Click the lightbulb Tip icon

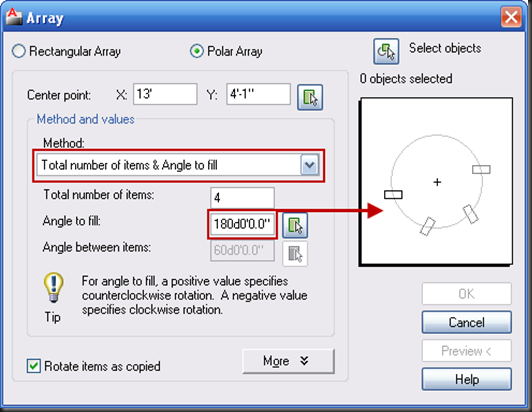(53, 288)
